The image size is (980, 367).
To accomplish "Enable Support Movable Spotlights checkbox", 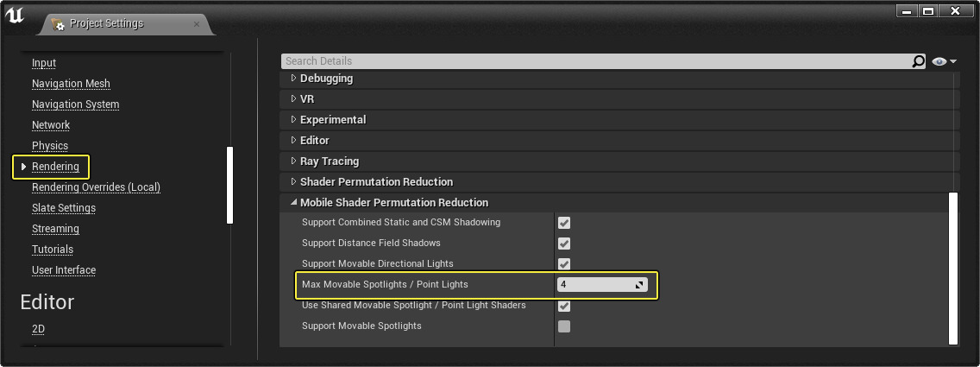I will (x=564, y=326).
